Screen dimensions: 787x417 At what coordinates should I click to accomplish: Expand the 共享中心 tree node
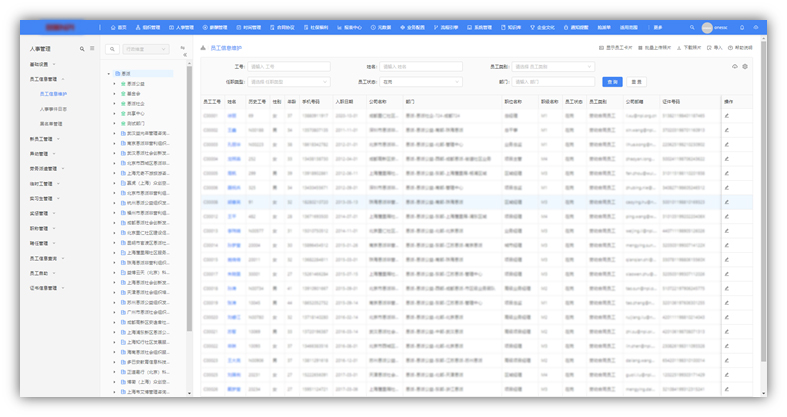click(133, 113)
